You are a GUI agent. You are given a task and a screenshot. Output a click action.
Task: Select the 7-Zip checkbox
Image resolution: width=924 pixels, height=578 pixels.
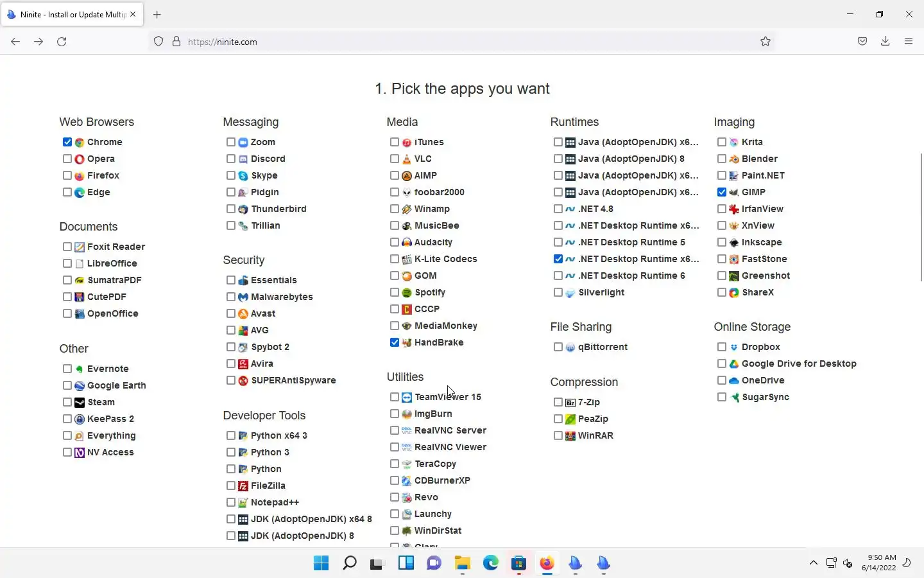click(x=558, y=402)
